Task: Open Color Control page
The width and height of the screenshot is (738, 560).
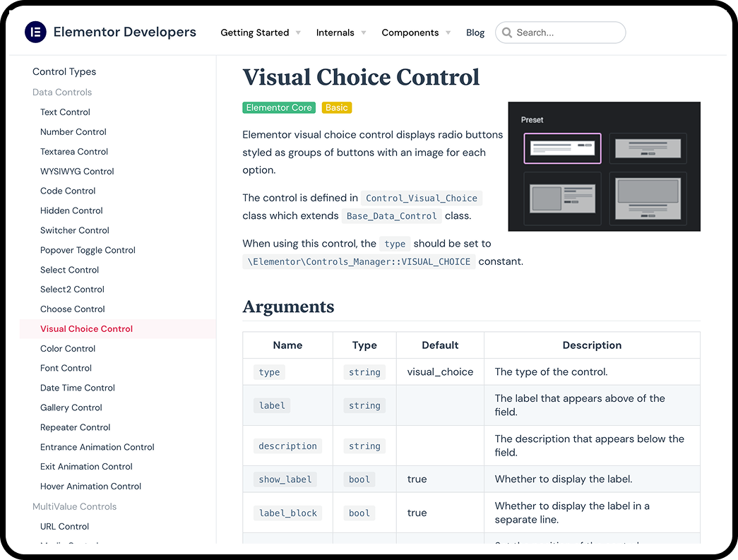Action: (68, 348)
